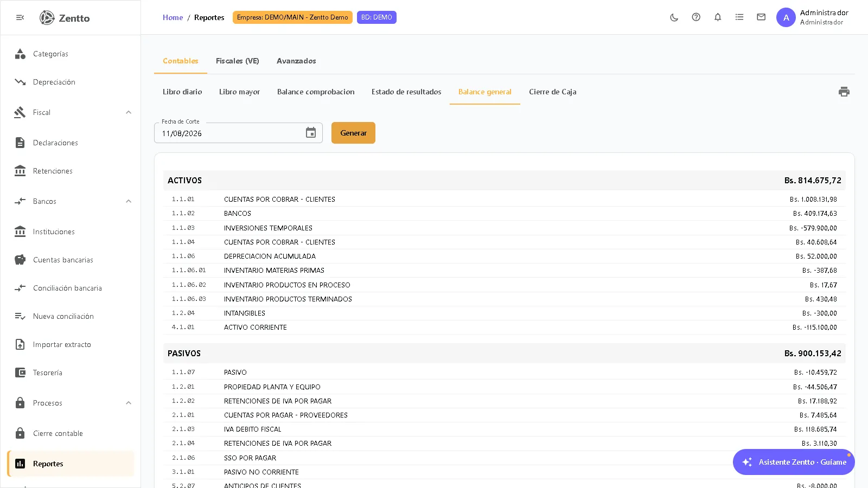The image size is (868, 488).
Task: Collapse the Bancos section chevron
Action: (129, 201)
